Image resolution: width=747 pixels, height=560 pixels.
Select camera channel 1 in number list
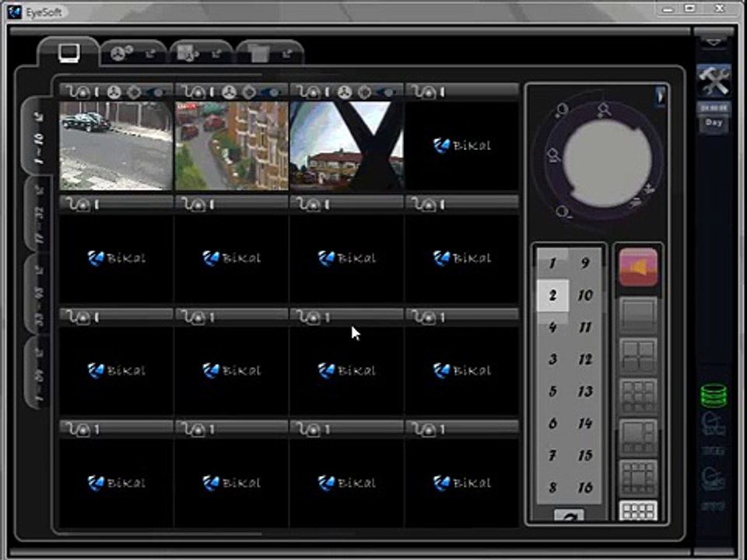(552, 263)
